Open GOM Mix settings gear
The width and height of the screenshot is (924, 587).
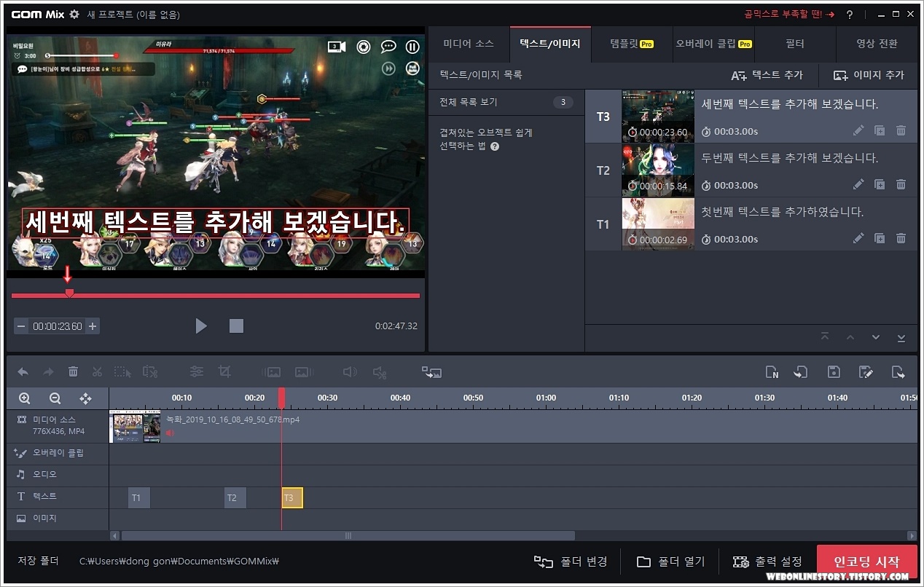[x=74, y=15]
